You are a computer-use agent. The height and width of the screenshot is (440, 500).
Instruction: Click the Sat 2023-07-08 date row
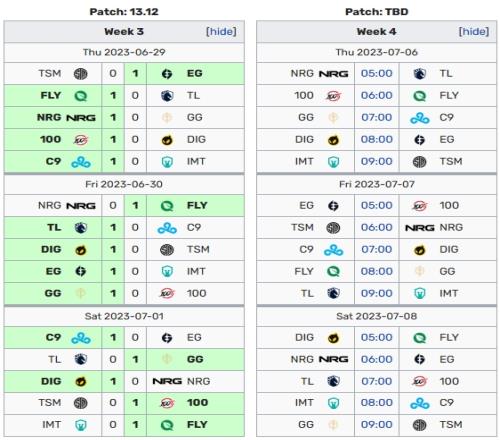tap(377, 316)
